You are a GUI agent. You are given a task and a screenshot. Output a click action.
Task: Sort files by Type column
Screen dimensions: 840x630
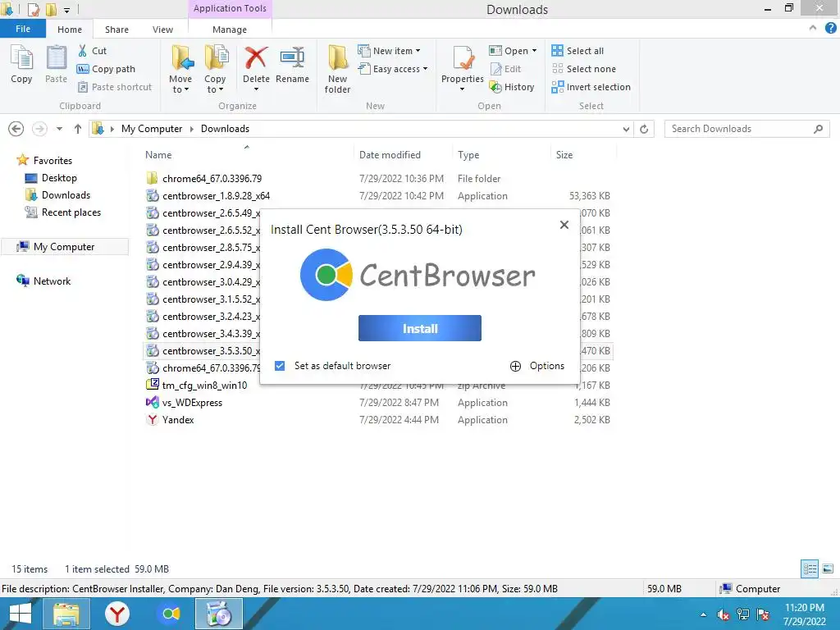pyautogui.click(x=501, y=155)
